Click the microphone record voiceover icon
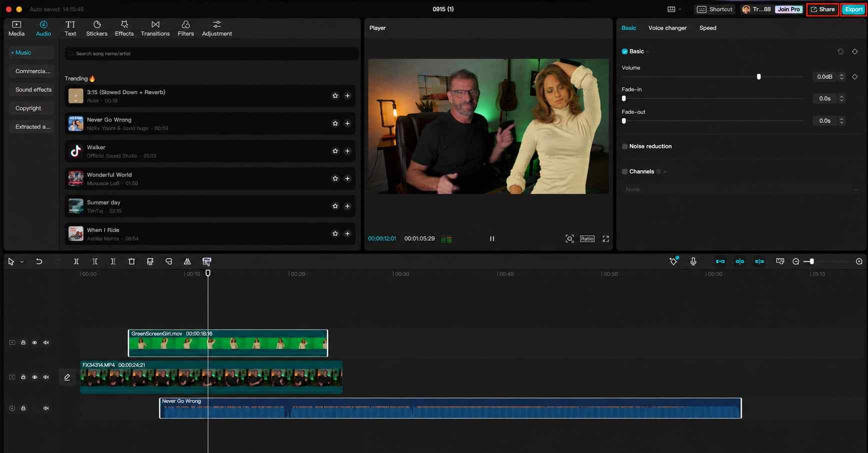The height and width of the screenshot is (453, 868). coord(693,261)
